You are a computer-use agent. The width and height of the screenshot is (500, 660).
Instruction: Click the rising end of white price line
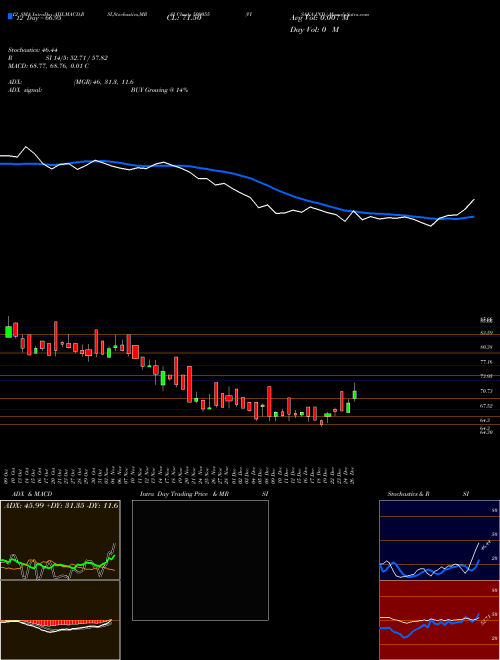point(474,200)
